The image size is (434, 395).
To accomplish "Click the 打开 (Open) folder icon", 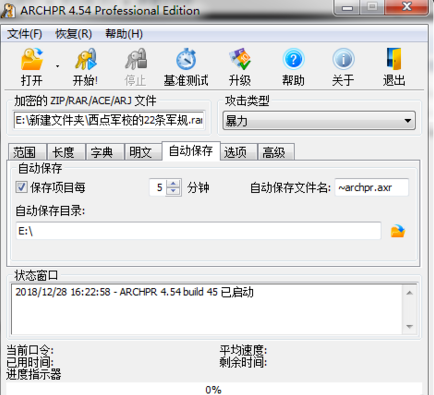I will click(32, 59).
